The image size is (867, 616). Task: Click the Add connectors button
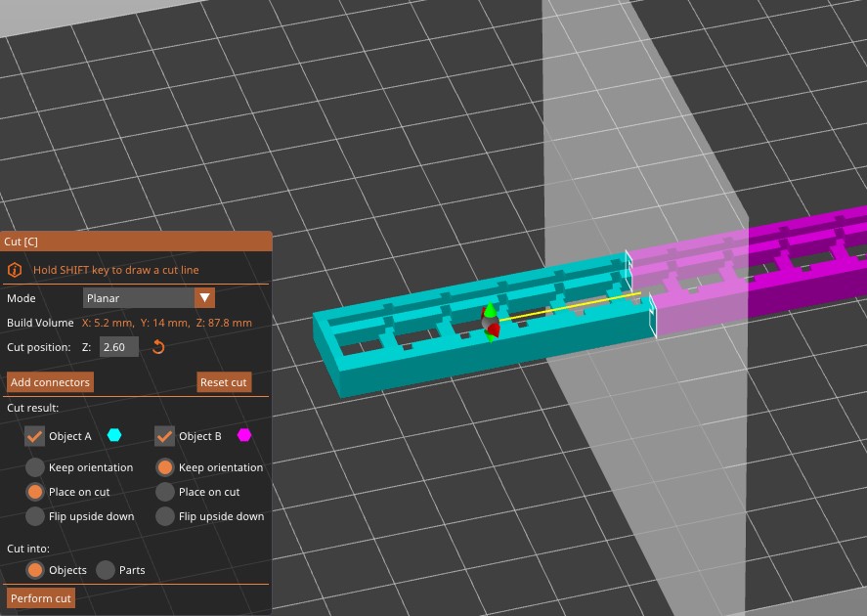pos(50,382)
